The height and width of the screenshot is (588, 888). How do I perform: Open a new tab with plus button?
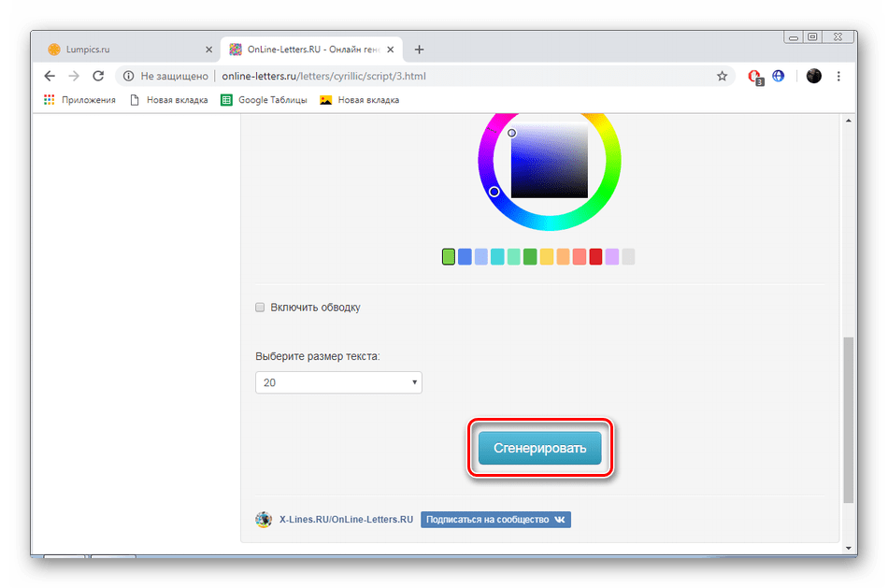pyautogui.click(x=419, y=50)
